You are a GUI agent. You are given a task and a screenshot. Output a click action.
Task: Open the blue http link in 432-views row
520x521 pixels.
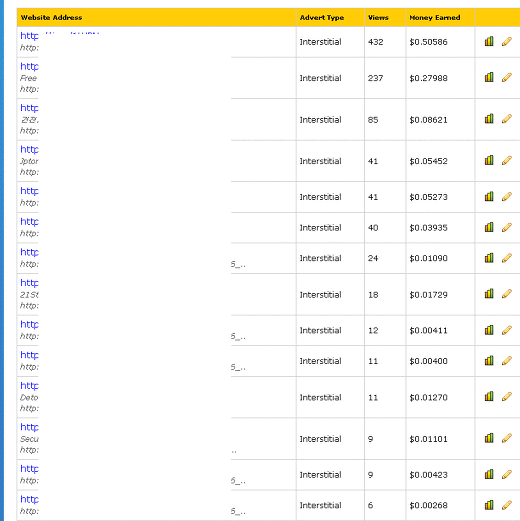[x=29, y=36]
